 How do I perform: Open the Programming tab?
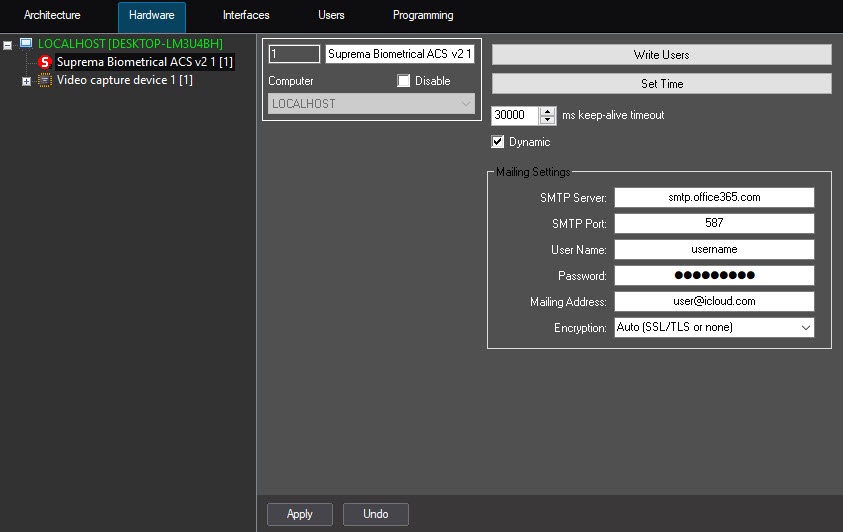pos(423,16)
